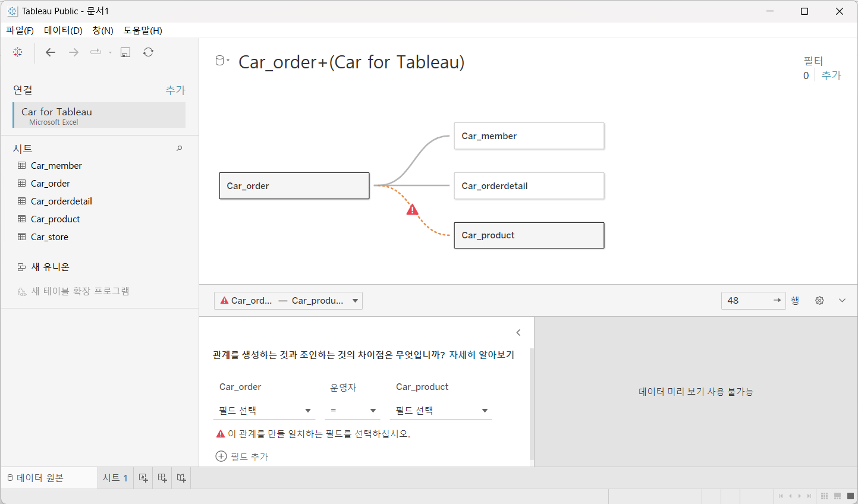The image size is (858, 504).
Task: Click the Tableau start page icon
Action: [18, 52]
